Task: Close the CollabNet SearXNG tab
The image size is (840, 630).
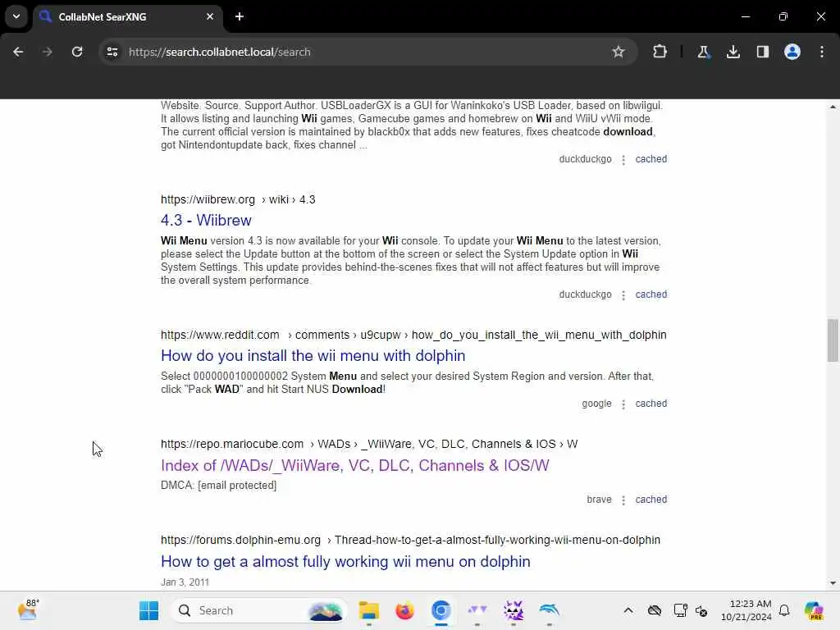Action: [210, 16]
